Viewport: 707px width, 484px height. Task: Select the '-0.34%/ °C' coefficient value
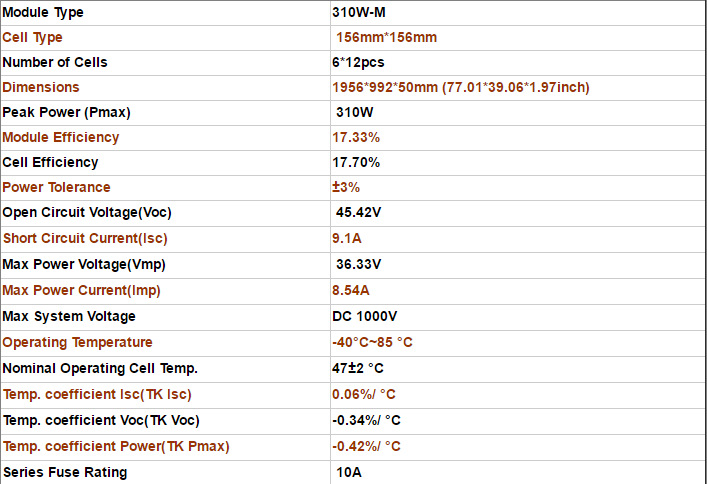(367, 421)
